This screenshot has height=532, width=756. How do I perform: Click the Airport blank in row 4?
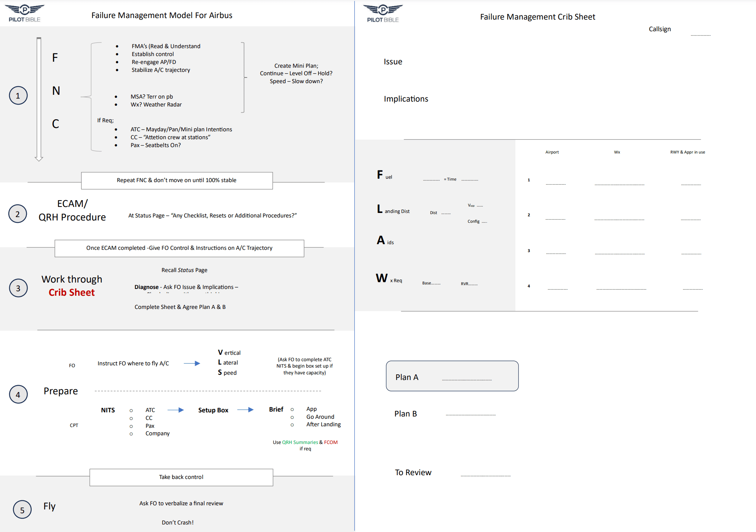[558, 289]
